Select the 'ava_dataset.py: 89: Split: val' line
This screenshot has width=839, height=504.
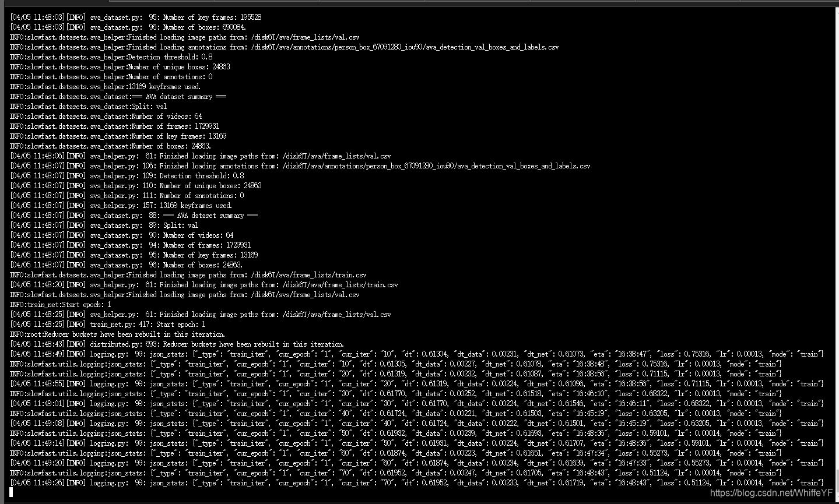104,225
